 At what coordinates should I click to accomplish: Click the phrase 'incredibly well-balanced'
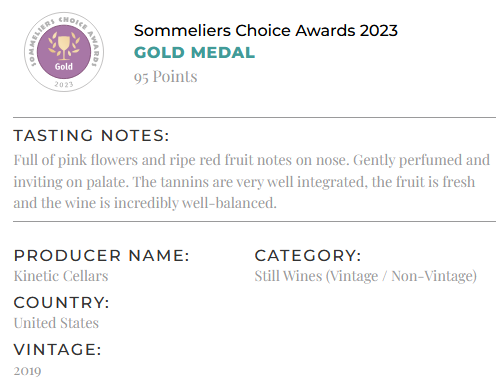[195, 203]
